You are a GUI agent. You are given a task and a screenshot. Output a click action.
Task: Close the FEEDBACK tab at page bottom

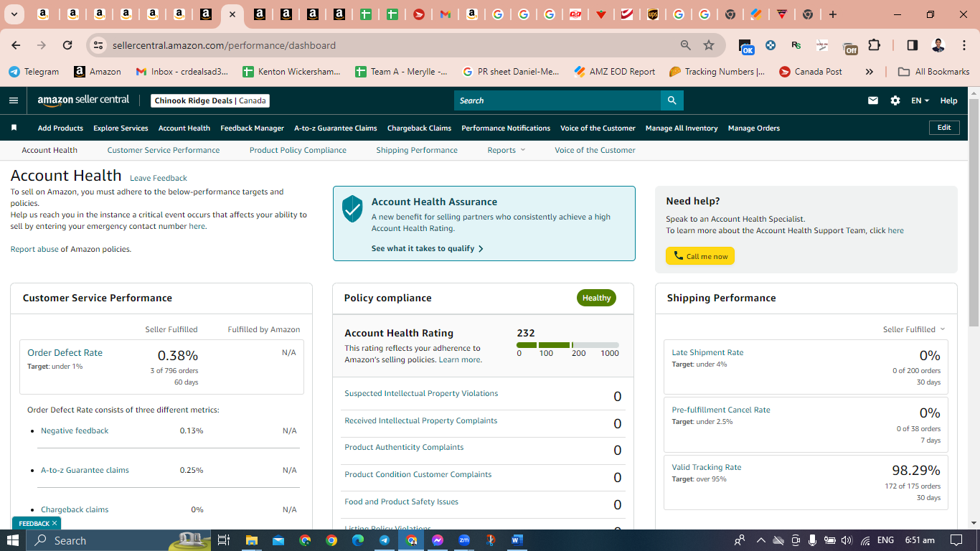tap(54, 524)
